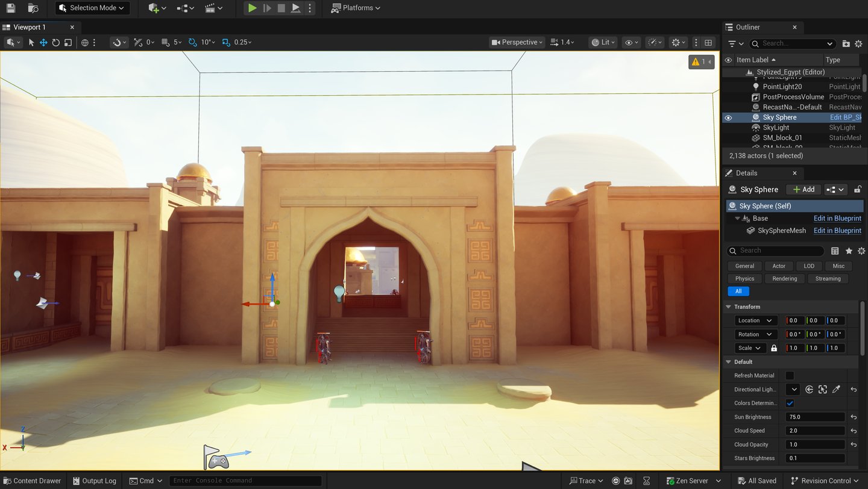Select the All category filter
The width and height of the screenshot is (868, 489).
(x=738, y=291)
